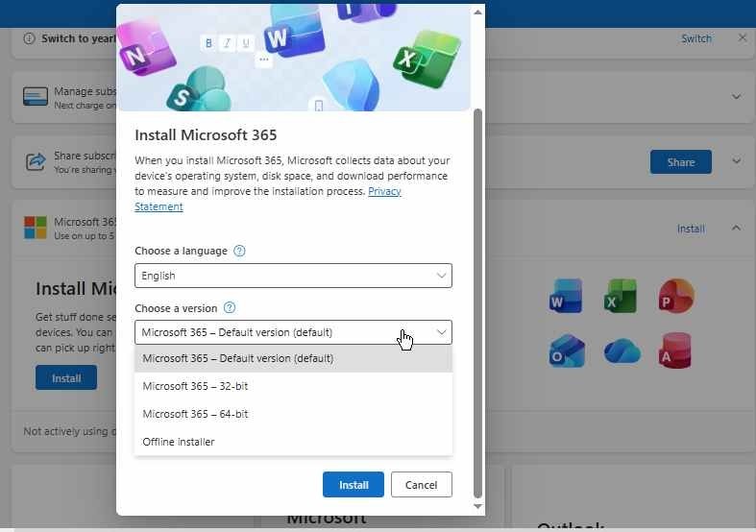
Task: Click the dialog scrollbar down arrow
Action: [x=477, y=506]
